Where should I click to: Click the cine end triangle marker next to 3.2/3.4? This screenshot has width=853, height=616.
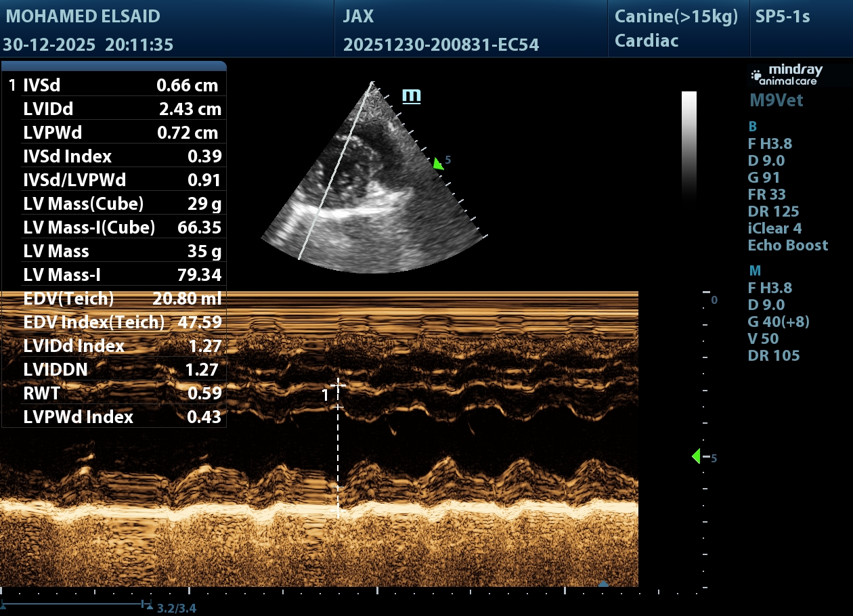tap(148, 607)
